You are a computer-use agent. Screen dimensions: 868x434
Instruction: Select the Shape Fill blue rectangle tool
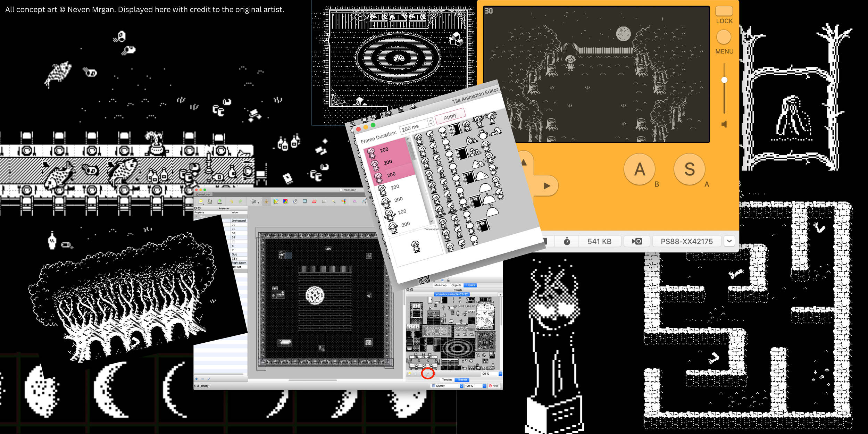coord(304,201)
